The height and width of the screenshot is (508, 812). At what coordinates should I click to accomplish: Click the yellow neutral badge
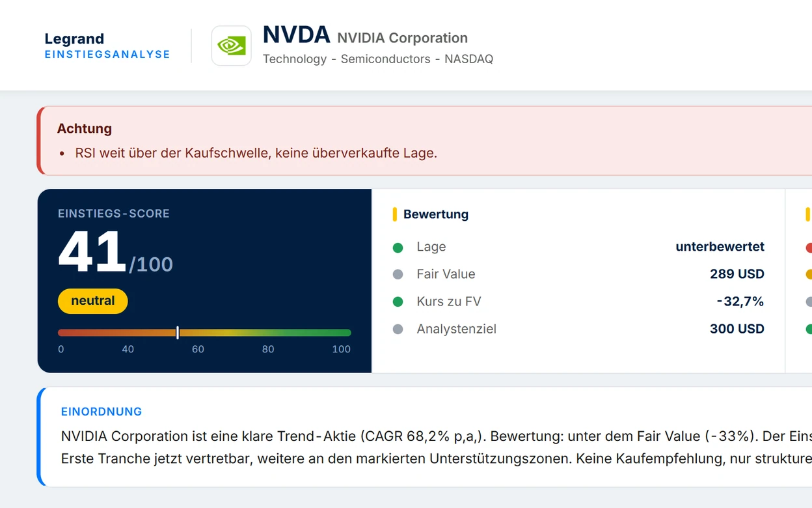point(93,301)
